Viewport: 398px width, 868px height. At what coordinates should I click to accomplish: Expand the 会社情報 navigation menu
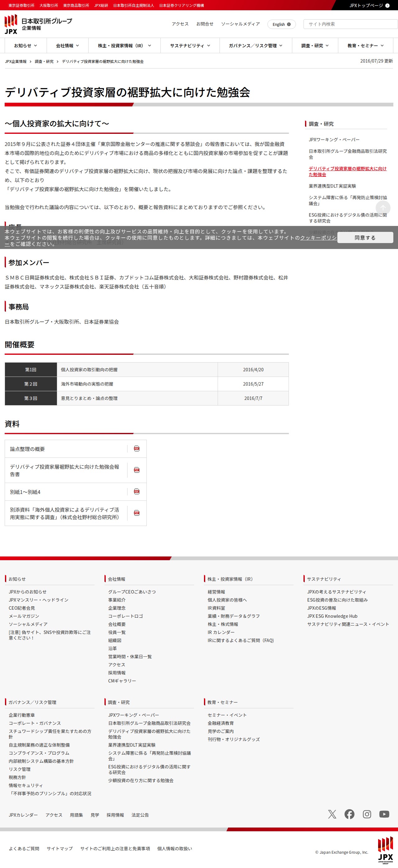(x=68, y=45)
